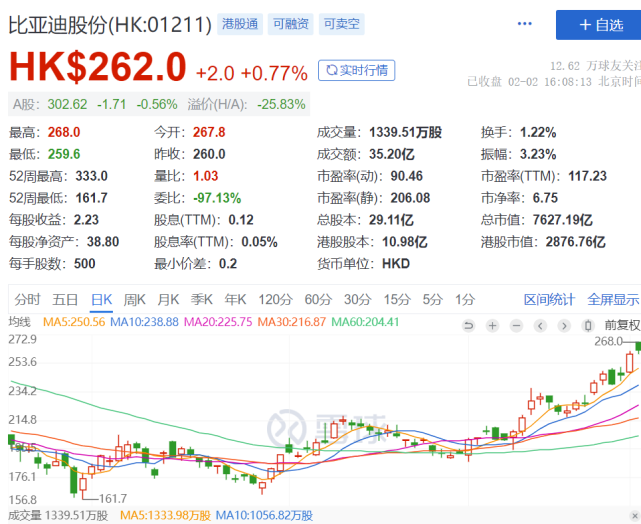The width and height of the screenshot is (641, 524).
Task: Open the 前复权 adjustment dropdown
Action: [622, 325]
